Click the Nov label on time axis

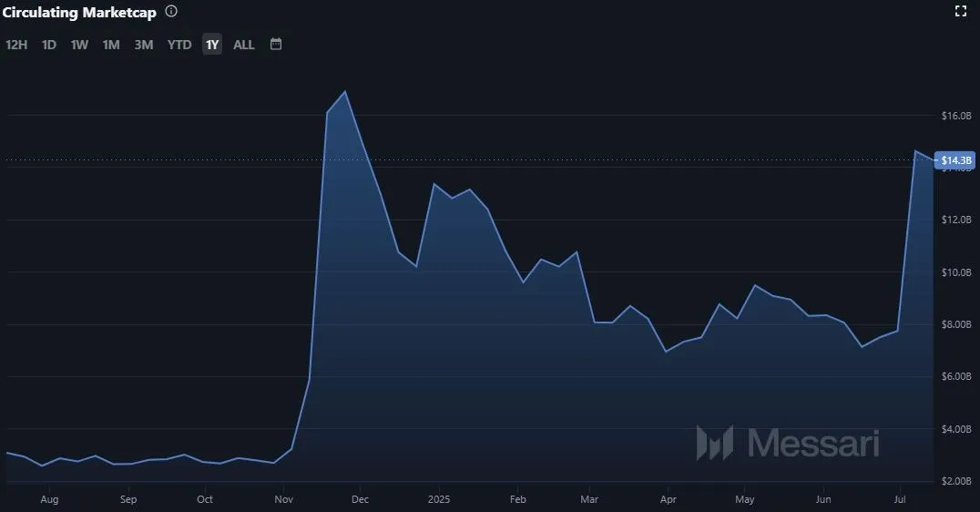(284, 499)
